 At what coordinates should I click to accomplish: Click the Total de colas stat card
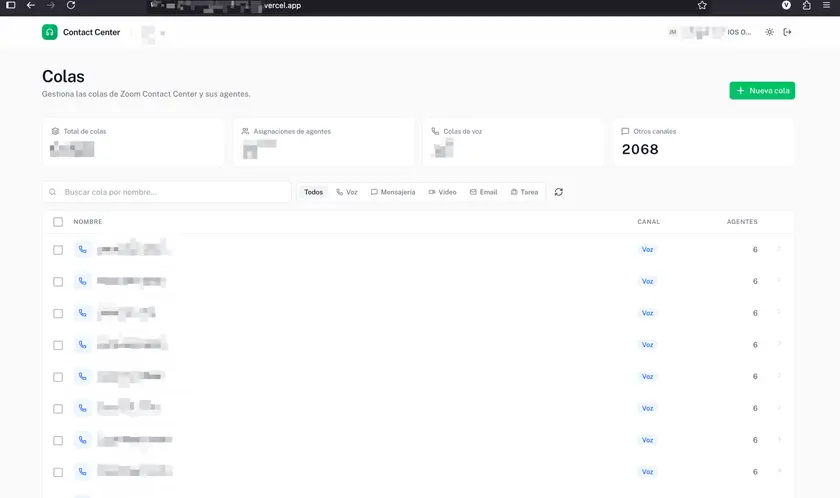[133, 142]
